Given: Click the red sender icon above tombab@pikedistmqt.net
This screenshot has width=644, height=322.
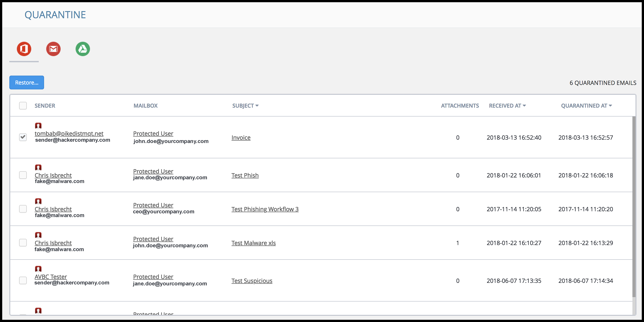Looking at the screenshot, I should [x=38, y=125].
